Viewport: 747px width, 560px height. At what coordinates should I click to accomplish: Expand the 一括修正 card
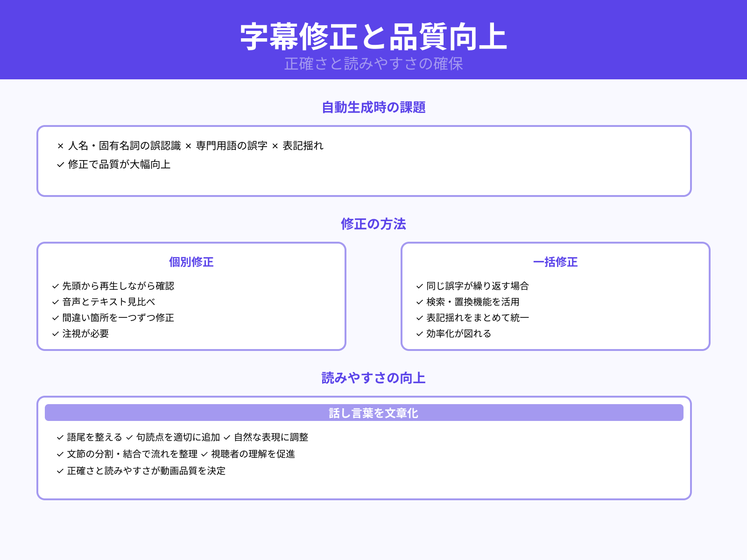(556, 262)
